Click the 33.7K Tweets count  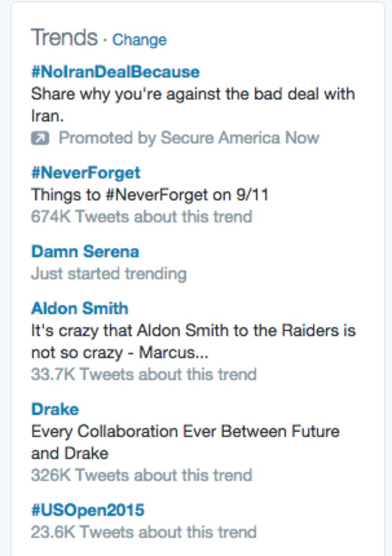coord(144,374)
